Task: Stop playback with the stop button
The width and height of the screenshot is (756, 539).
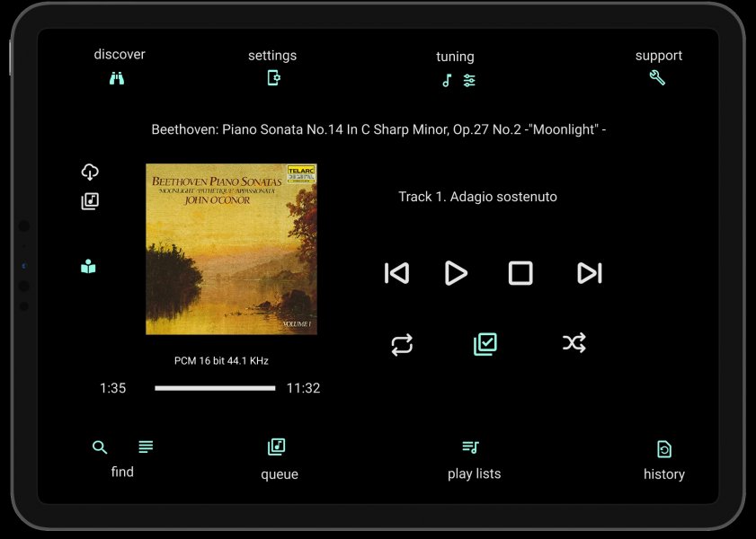Action: [520, 273]
